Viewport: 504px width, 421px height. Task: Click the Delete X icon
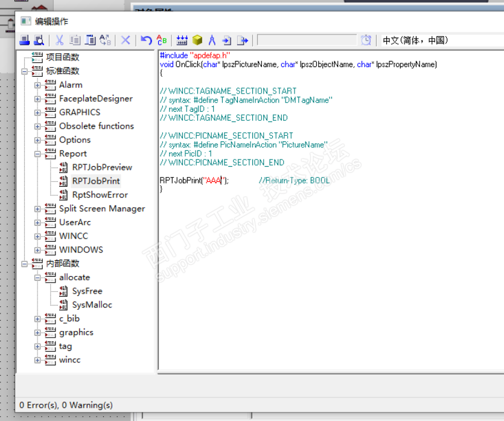126,40
